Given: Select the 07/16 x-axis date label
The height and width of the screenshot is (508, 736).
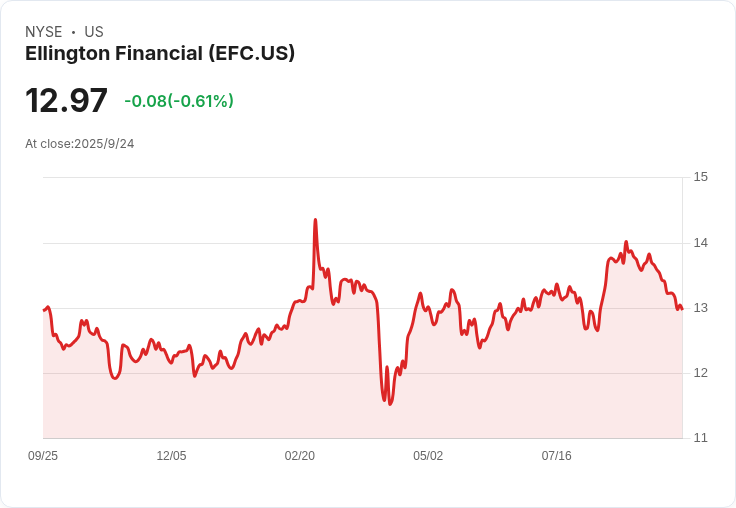Looking at the screenshot, I should [556, 456].
